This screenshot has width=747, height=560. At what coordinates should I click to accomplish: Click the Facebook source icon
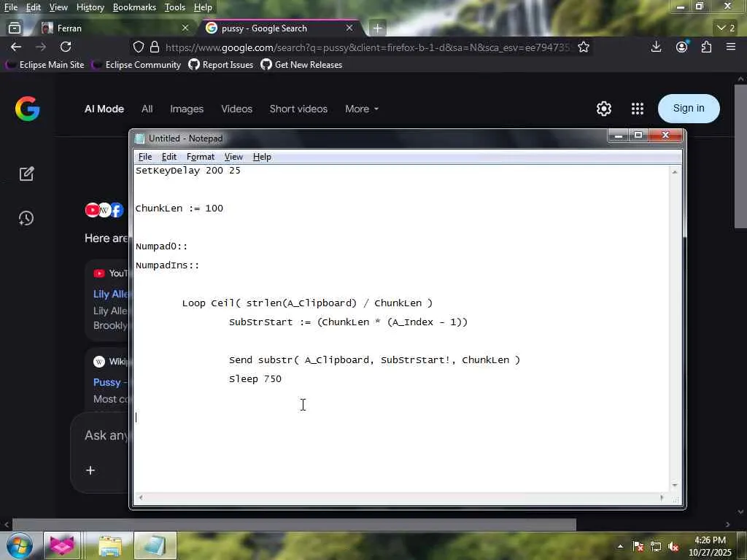117,209
